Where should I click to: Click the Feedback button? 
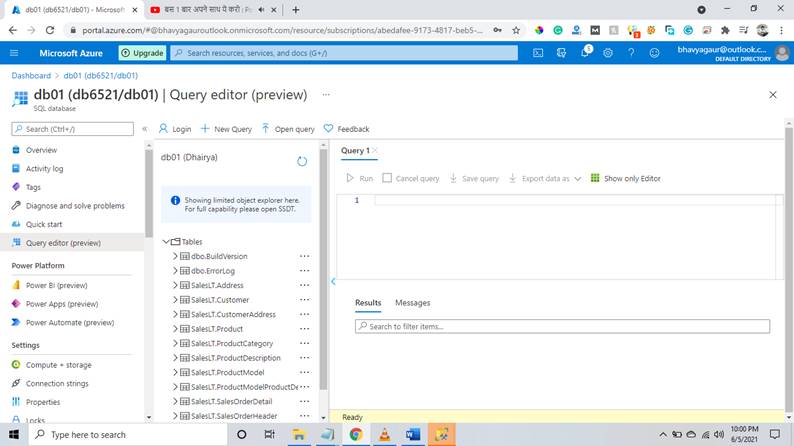coord(347,129)
